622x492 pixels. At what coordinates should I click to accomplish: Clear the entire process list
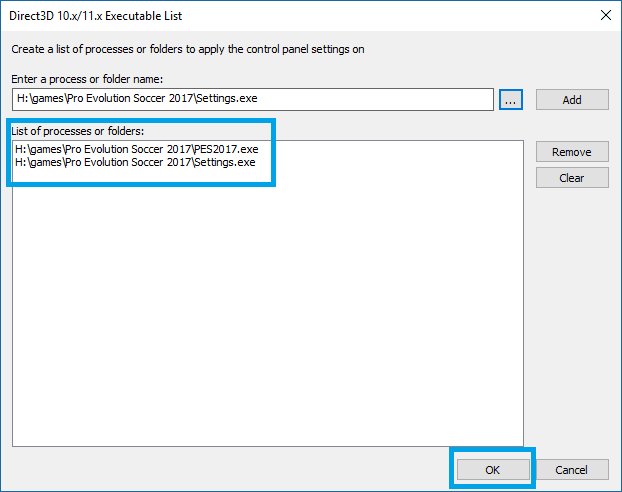point(572,178)
